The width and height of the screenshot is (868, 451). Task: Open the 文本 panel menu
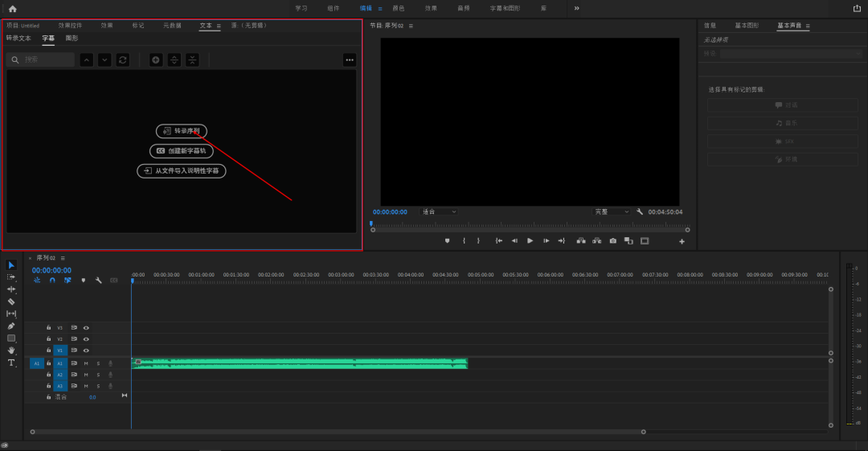(x=219, y=26)
